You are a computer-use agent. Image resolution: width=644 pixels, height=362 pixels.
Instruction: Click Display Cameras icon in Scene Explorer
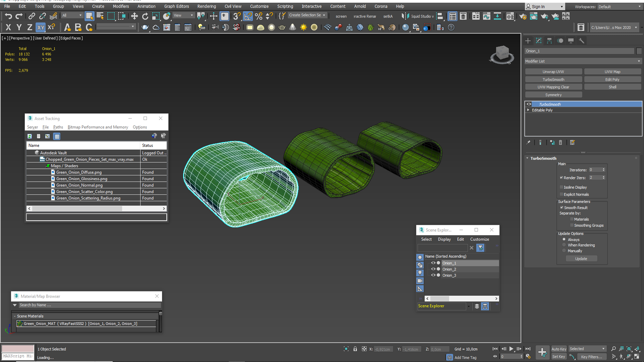[x=420, y=281]
